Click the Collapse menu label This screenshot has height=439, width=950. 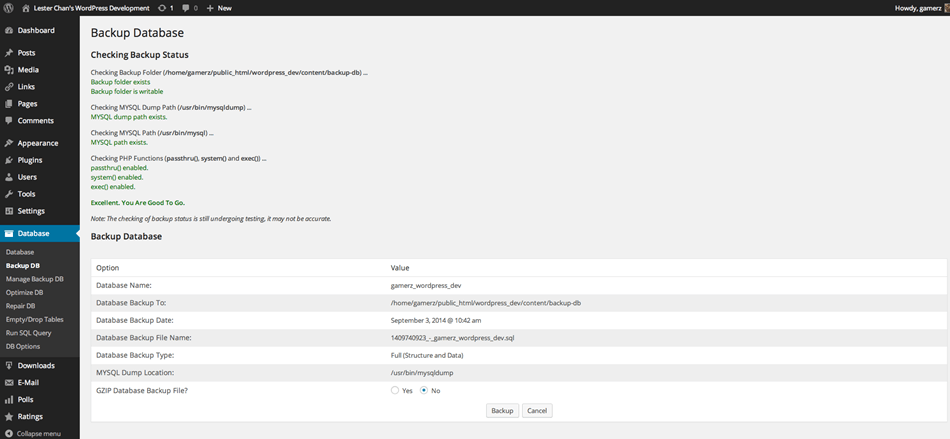(39, 434)
